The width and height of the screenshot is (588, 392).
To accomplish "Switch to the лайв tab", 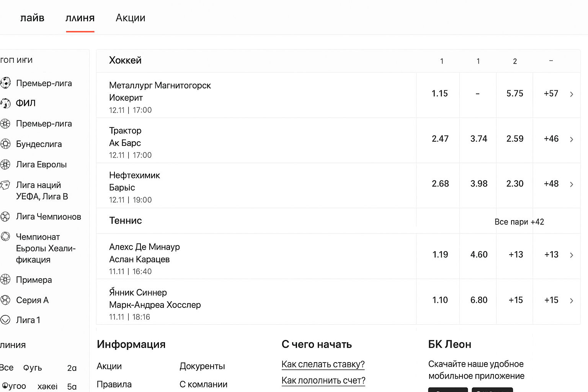I will coord(32,18).
